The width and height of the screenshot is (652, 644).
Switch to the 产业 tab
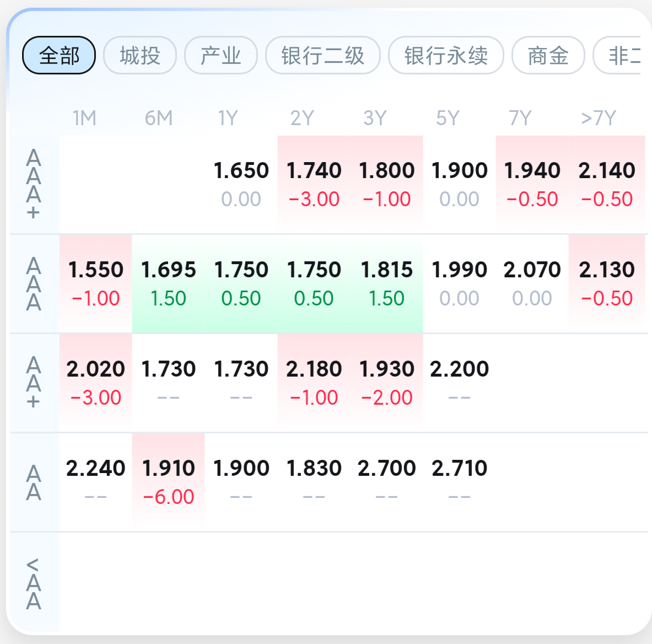(221, 55)
